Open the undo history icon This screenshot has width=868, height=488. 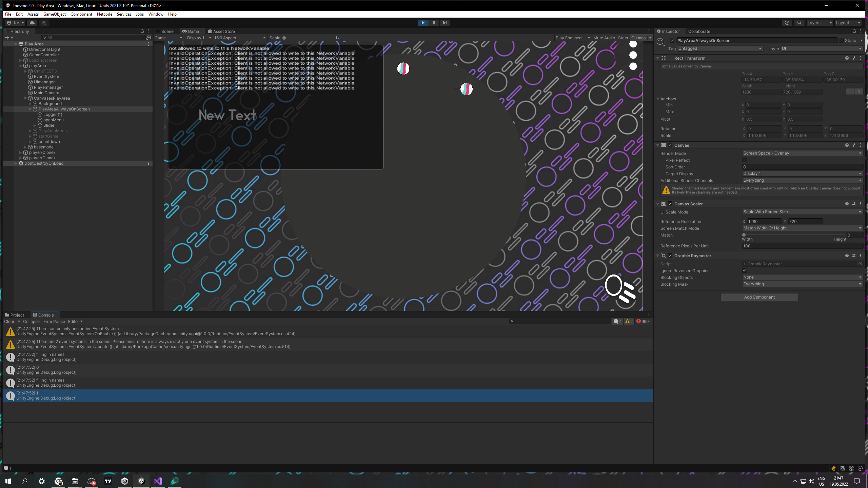[787, 23]
